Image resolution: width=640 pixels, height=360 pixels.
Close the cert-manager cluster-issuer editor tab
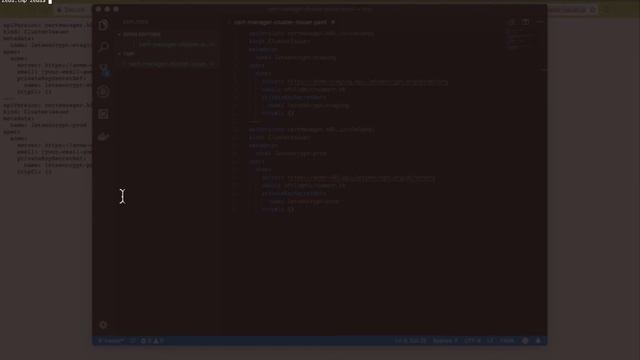333,22
